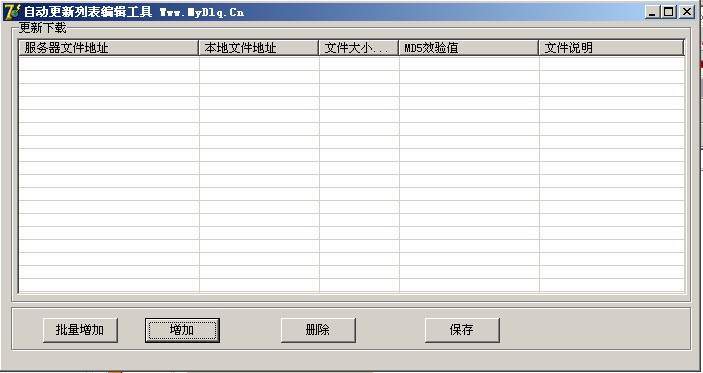Maximize the update list editor window

click(668, 12)
